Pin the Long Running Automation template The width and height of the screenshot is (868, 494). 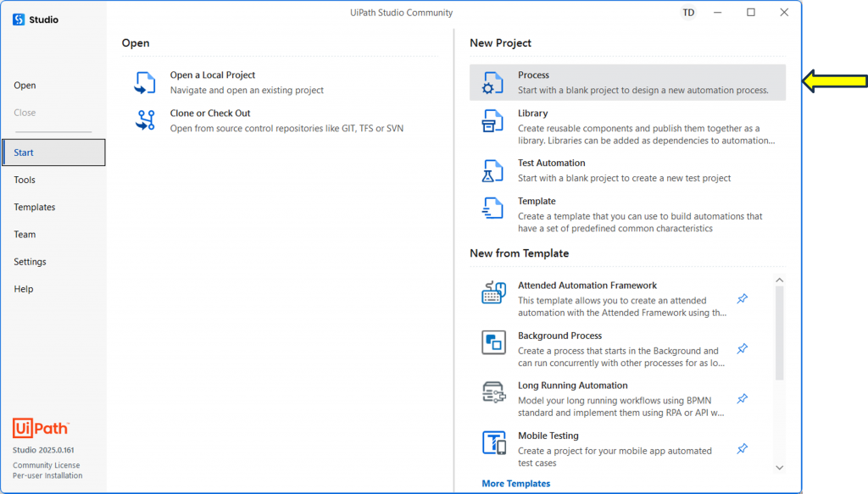pyautogui.click(x=743, y=398)
